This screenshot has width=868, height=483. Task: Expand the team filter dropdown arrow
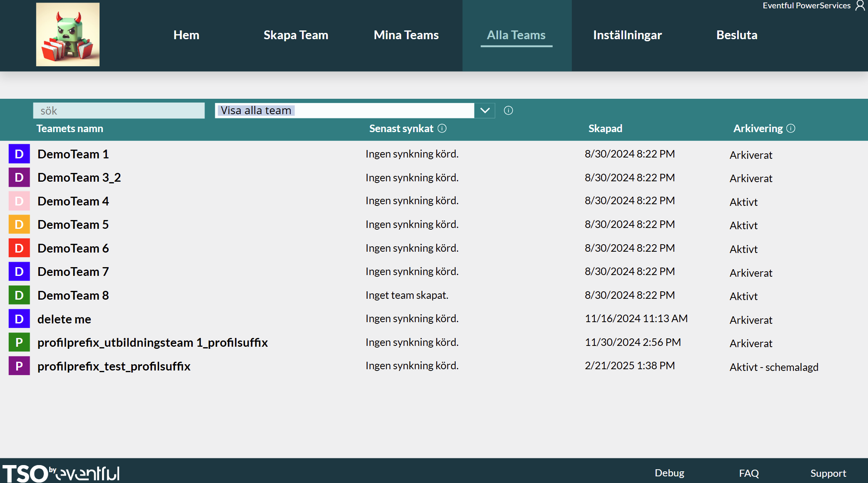coord(484,110)
